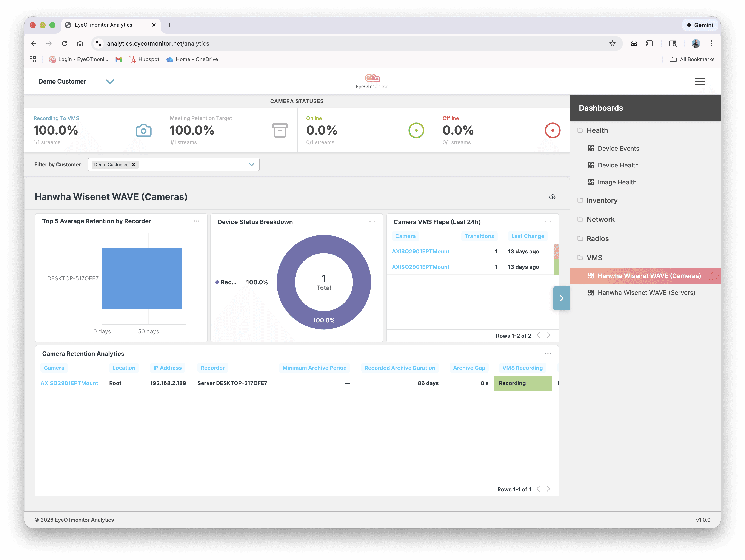Click the cloud download icon beside dashboard title
This screenshot has height=560, width=745.
(x=552, y=197)
